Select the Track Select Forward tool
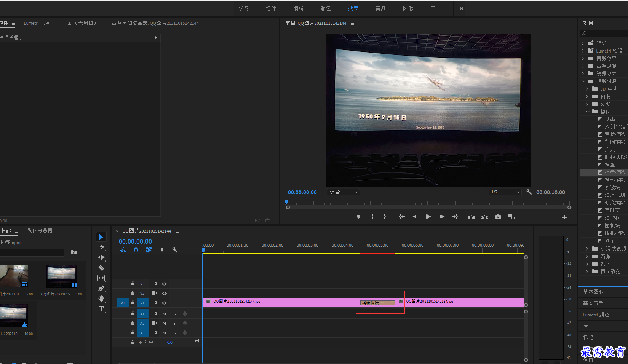Screen dimensions: 628x364 pyautogui.click(x=101, y=247)
